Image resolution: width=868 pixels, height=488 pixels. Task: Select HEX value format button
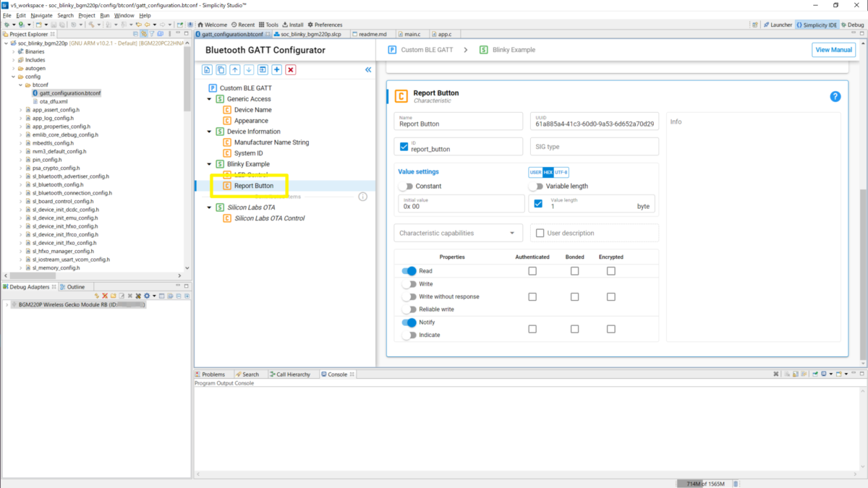click(548, 172)
